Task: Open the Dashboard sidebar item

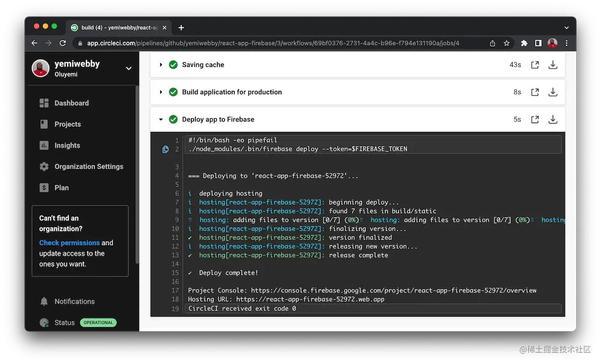Action: pyautogui.click(x=71, y=103)
